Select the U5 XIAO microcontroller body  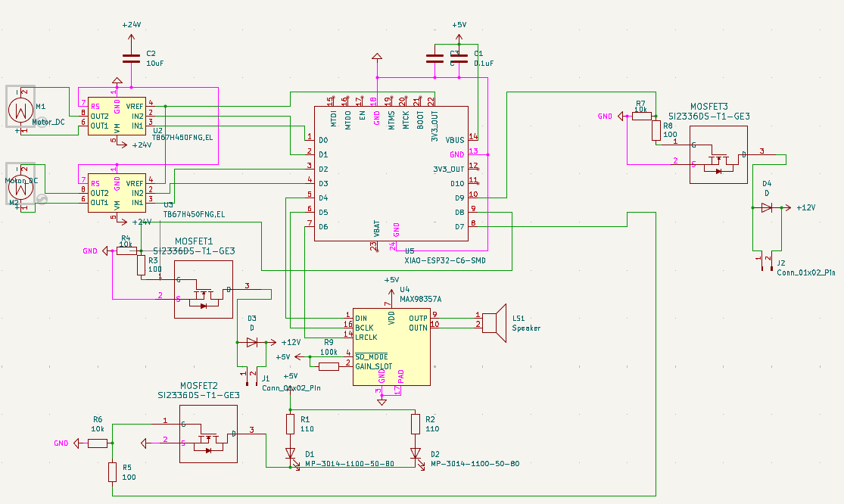pyautogui.click(x=391, y=173)
